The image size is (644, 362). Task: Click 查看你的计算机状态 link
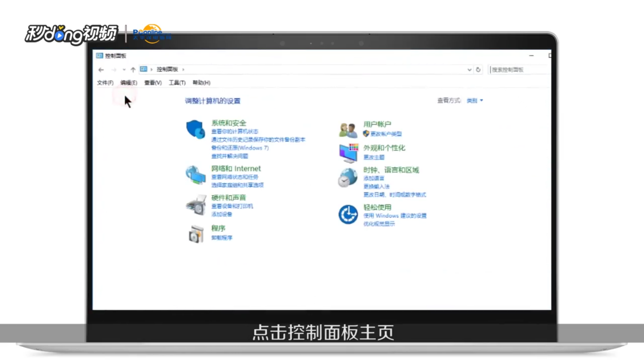[x=235, y=131]
